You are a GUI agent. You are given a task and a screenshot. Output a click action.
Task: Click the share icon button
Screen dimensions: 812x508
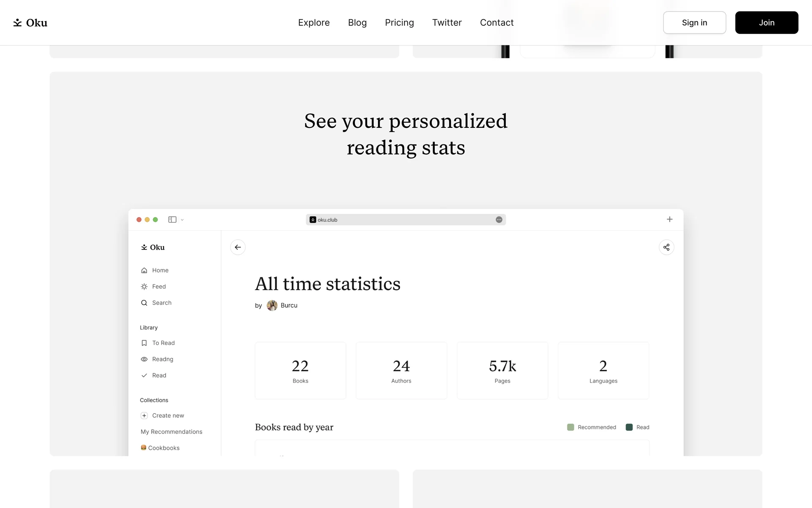(666, 247)
